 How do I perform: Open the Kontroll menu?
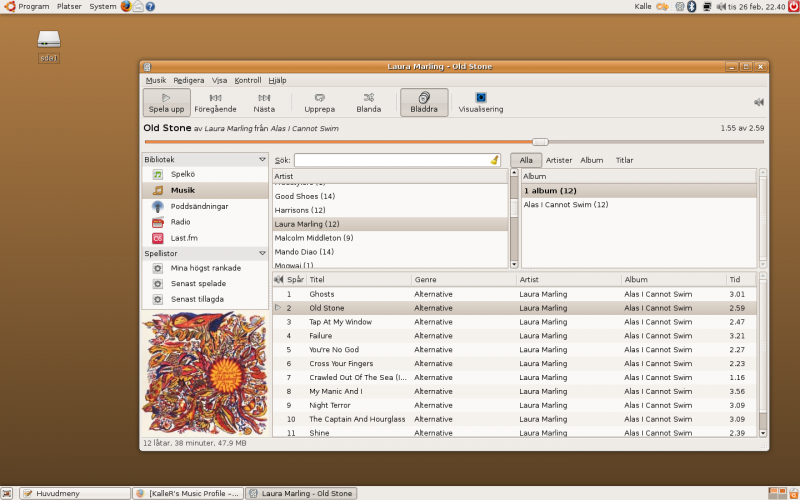[247, 80]
